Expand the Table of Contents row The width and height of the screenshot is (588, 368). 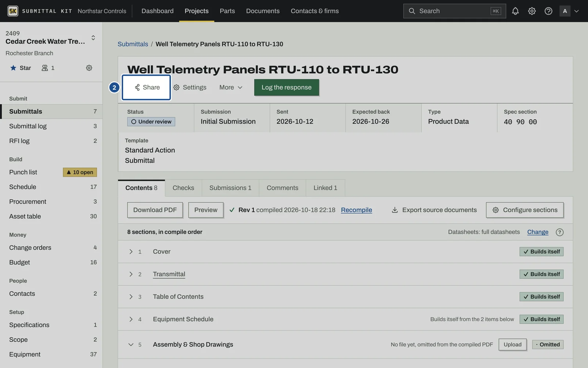131,297
